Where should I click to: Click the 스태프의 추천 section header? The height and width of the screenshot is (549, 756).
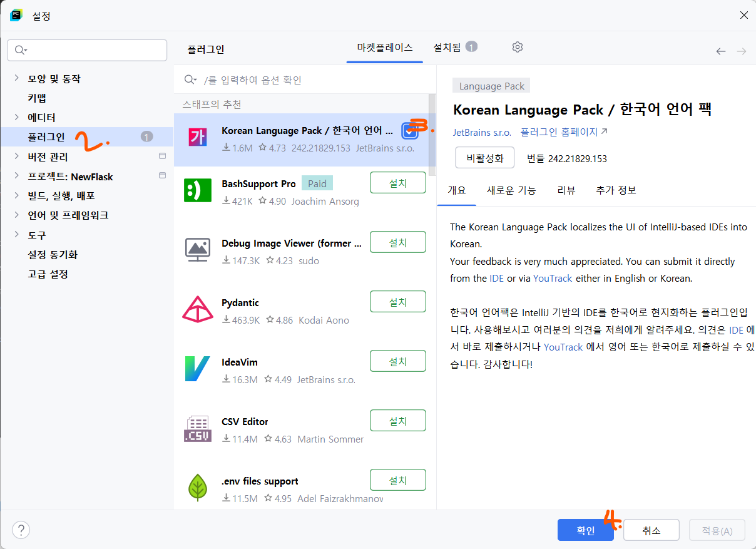(x=212, y=104)
